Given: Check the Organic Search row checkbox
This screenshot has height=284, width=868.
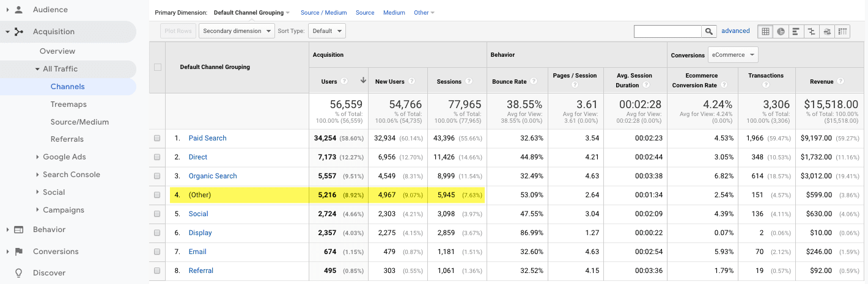Looking at the screenshot, I should point(157,176).
